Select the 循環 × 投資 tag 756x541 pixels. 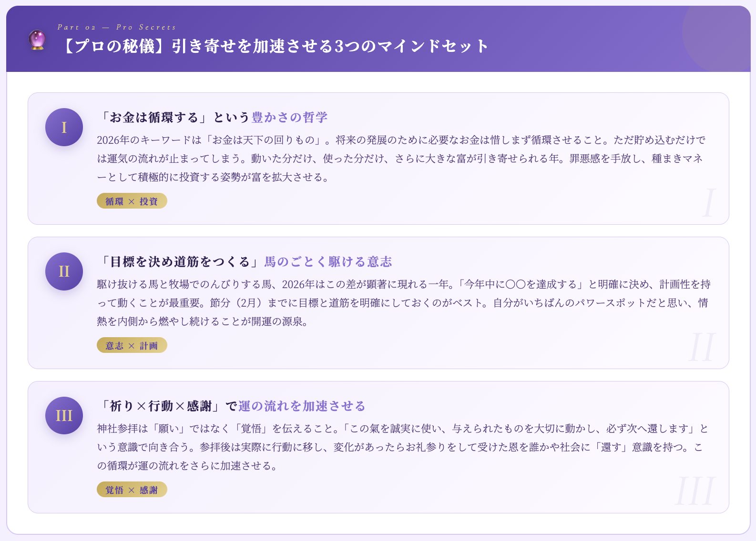tap(132, 201)
